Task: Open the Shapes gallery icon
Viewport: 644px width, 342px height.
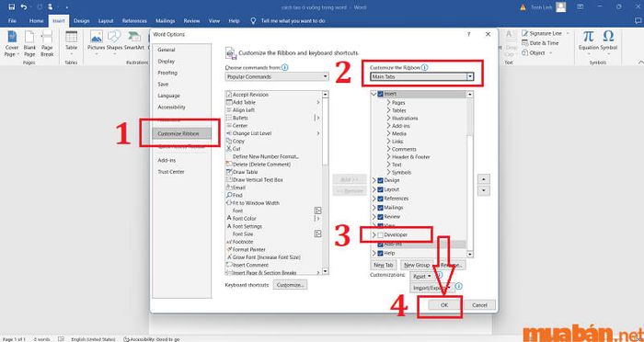Action: (x=114, y=37)
